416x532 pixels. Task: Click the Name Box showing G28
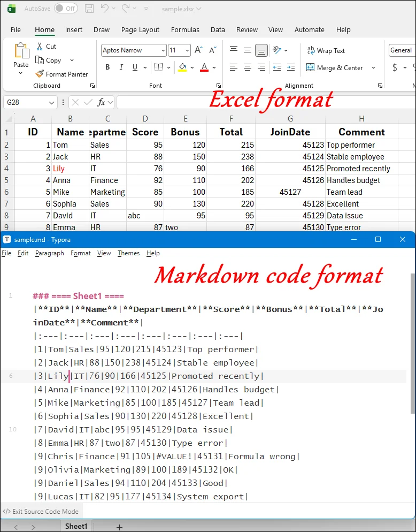point(30,102)
